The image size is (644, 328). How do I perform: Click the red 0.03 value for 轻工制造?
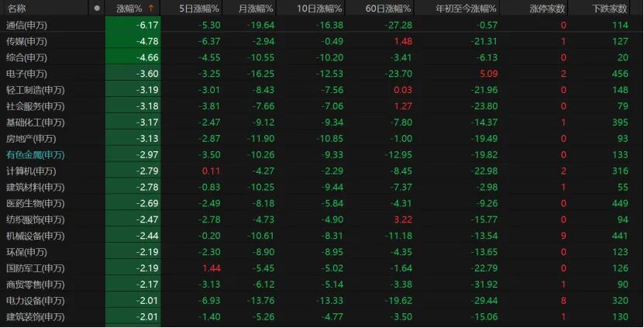(x=403, y=90)
